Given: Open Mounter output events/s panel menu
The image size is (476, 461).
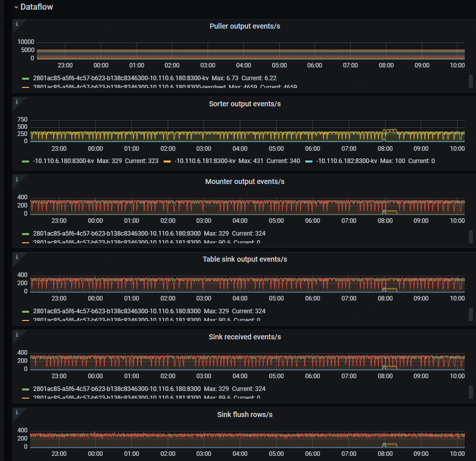Looking at the screenshot, I should [244, 182].
